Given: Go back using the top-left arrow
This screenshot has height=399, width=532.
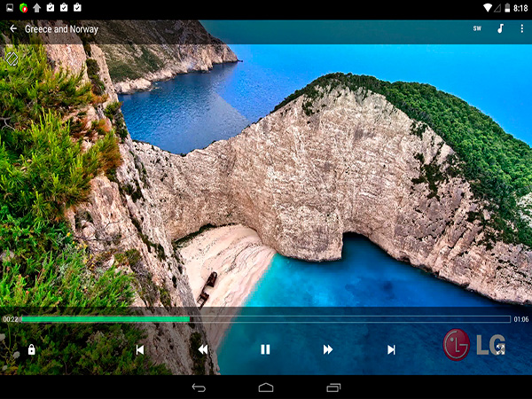Looking at the screenshot, I should click(12, 29).
